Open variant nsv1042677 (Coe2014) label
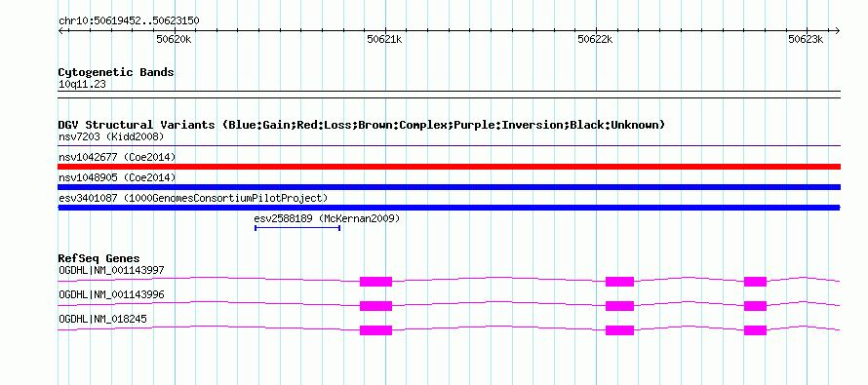 pos(117,157)
